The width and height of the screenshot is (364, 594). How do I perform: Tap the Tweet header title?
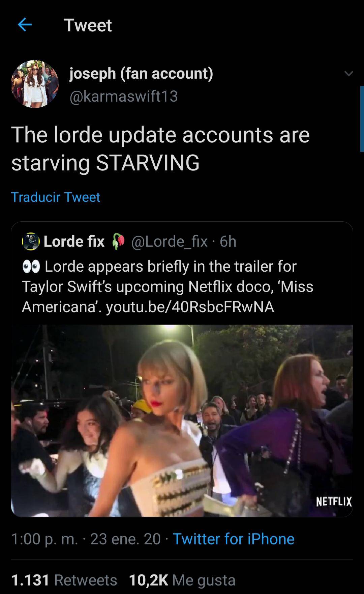pyautogui.click(x=88, y=25)
